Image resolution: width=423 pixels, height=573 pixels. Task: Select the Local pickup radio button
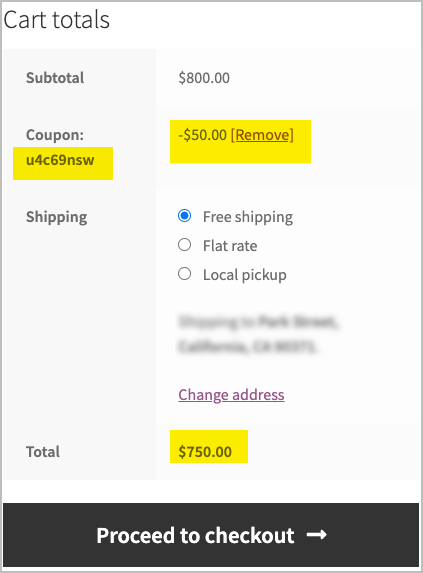click(x=184, y=273)
